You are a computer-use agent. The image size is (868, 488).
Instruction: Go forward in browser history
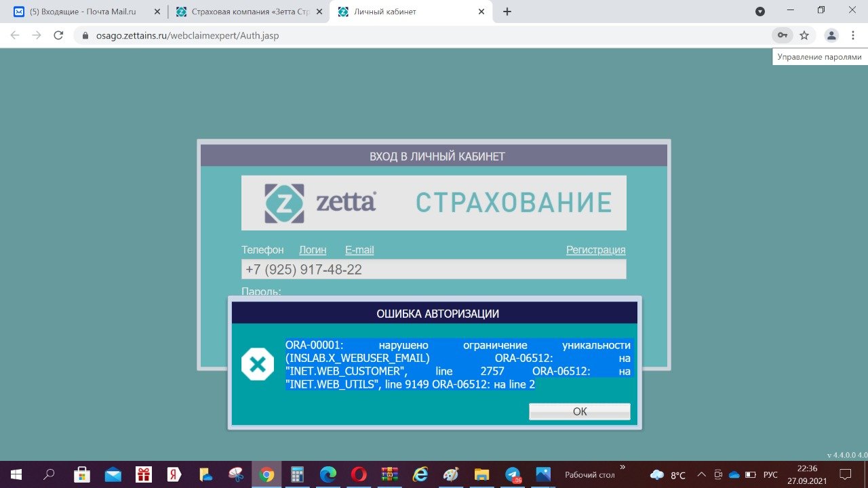37,35
